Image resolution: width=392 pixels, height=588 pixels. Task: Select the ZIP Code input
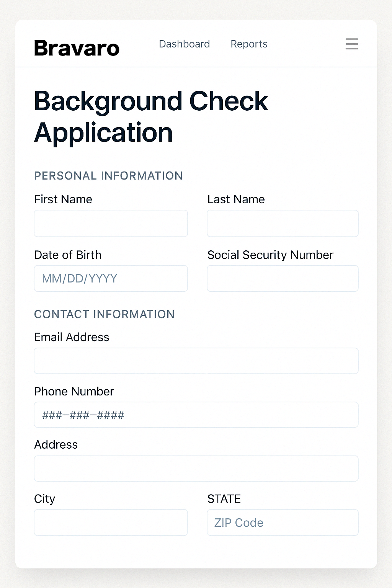(283, 522)
